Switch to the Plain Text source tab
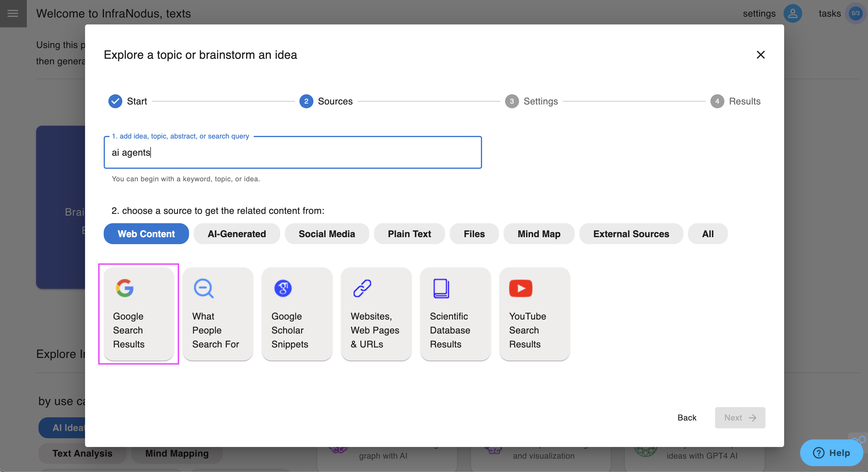This screenshot has height=472, width=868. (x=409, y=234)
